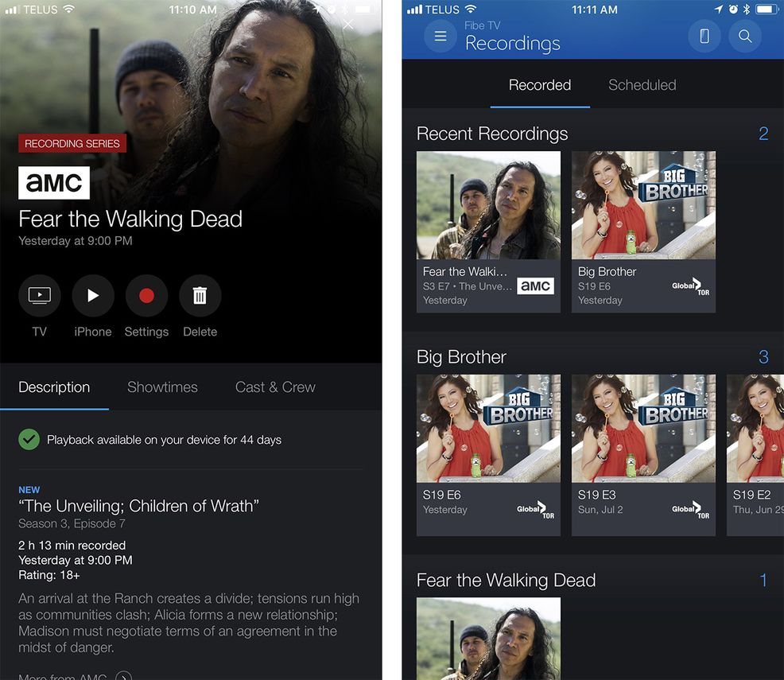
Task: Open search with the magnifier icon
Action: click(745, 36)
